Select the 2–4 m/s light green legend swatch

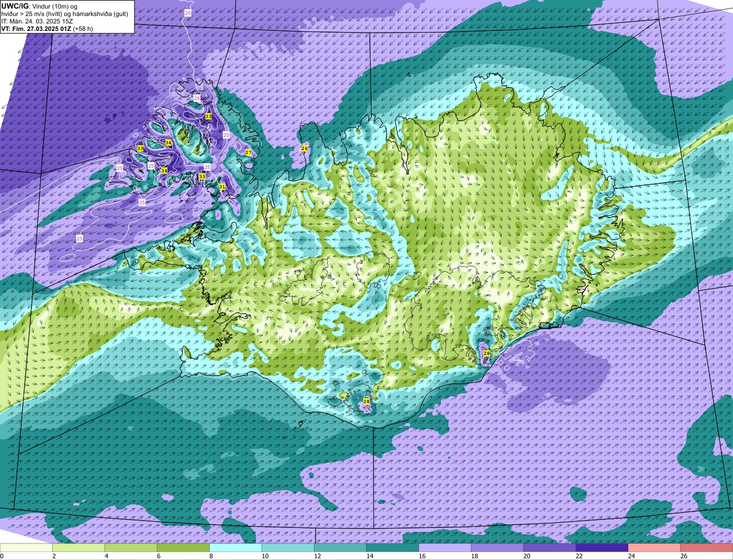pos(78,548)
